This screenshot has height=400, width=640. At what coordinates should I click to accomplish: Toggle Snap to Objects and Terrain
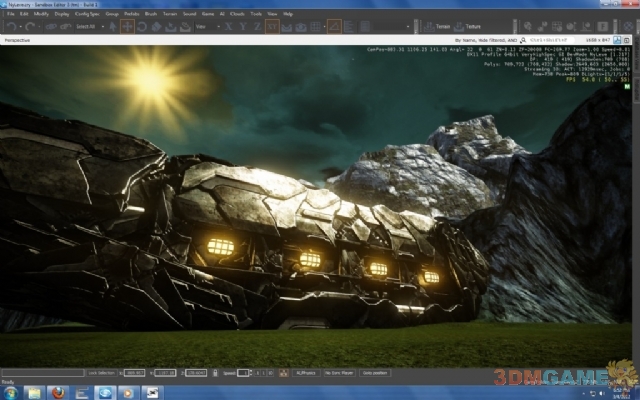pos(301,27)
